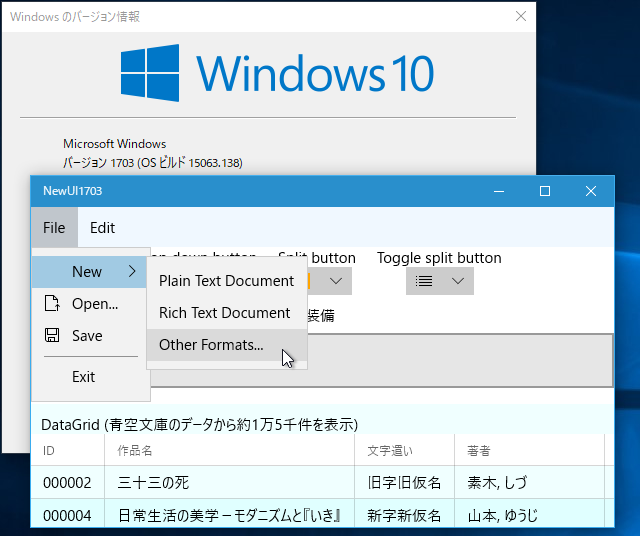Close the NewUI1703 window
The width and height of the screenshot is (640, 536).
coord(591,191)
